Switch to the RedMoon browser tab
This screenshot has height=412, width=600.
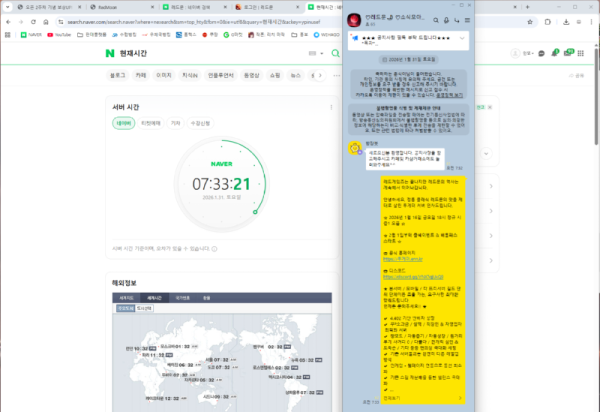pyautogui.click(x=122, y=7)
